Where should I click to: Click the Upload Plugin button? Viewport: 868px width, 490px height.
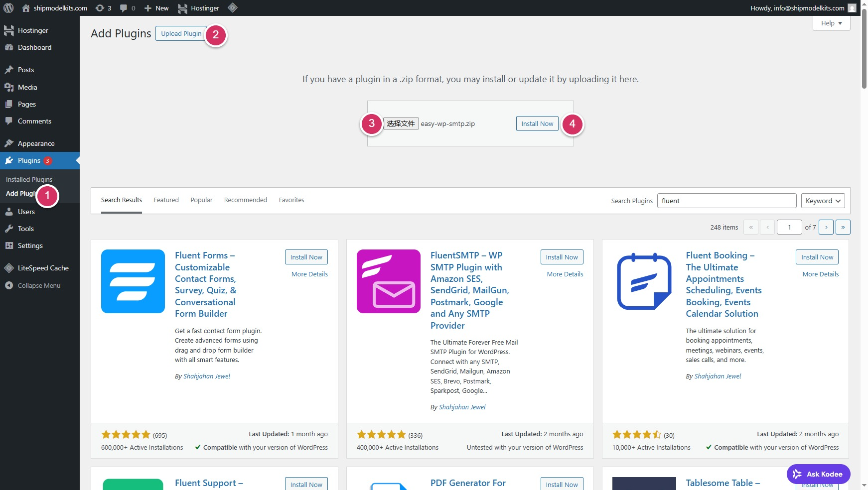click(181, 33)
